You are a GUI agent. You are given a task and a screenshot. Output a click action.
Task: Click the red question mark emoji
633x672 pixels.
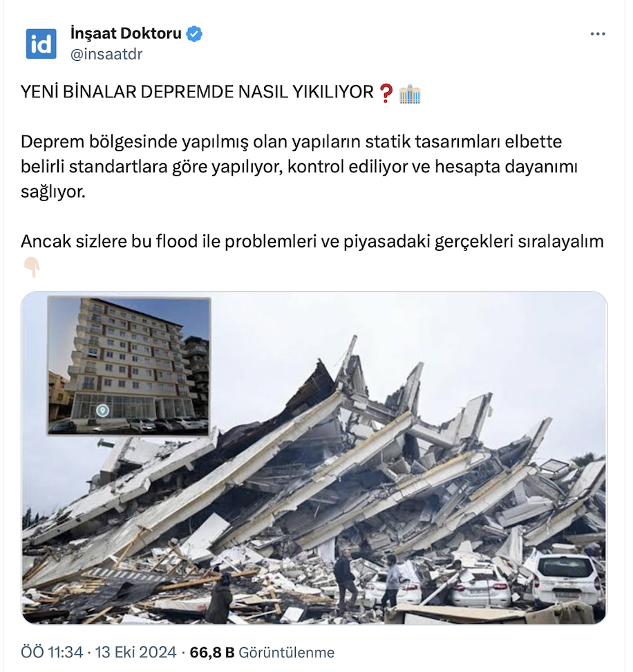(386, 93)
